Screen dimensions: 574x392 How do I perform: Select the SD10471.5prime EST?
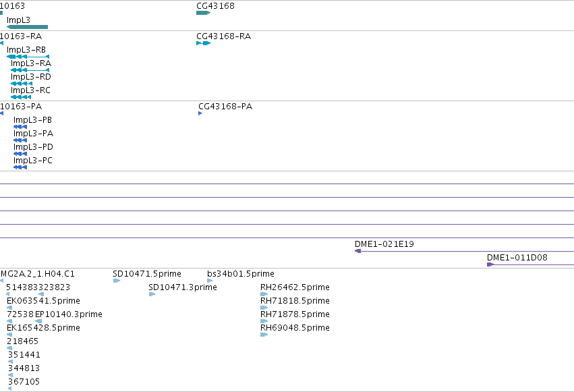[x=117, y=281]
